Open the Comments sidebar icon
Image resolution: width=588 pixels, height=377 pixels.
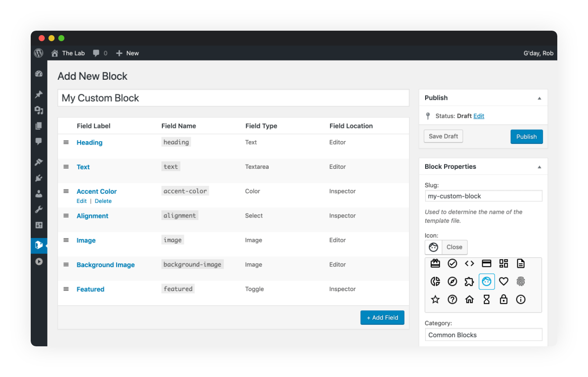click(39, 142)
